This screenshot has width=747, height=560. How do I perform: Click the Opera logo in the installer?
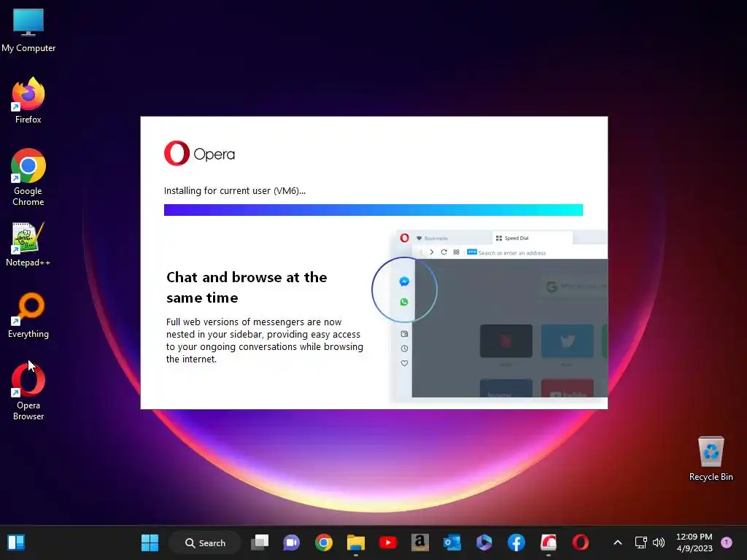tap(200, 153)
